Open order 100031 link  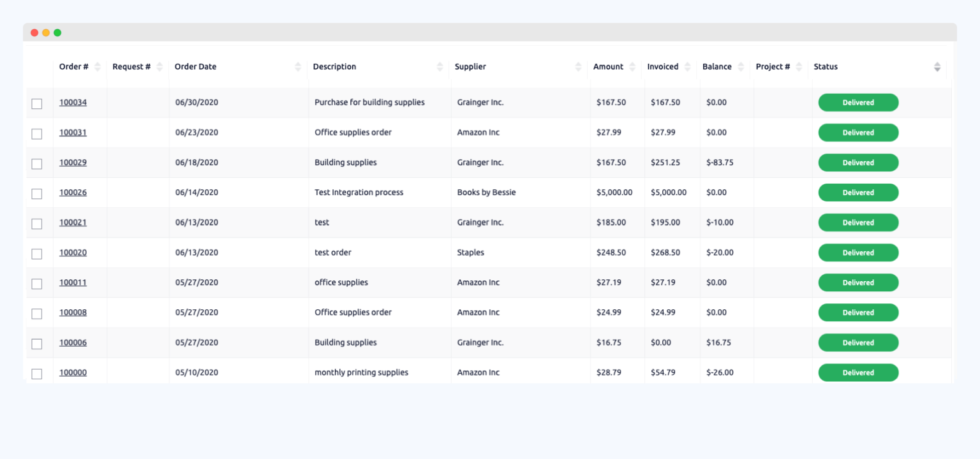(73, 133)
